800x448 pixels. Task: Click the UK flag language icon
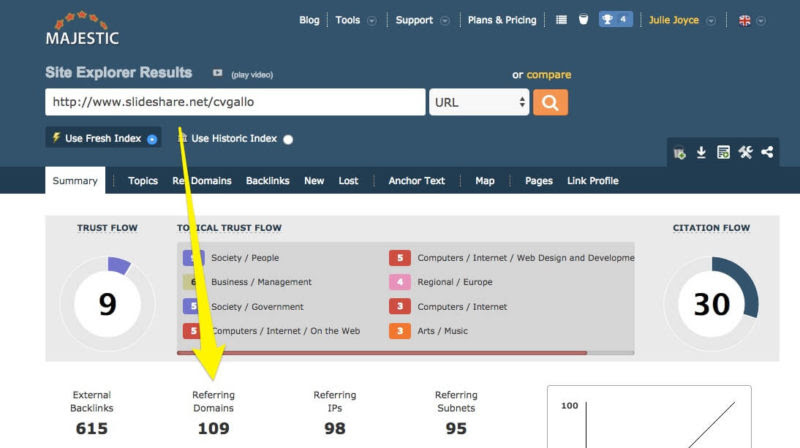tap(744, 20)
